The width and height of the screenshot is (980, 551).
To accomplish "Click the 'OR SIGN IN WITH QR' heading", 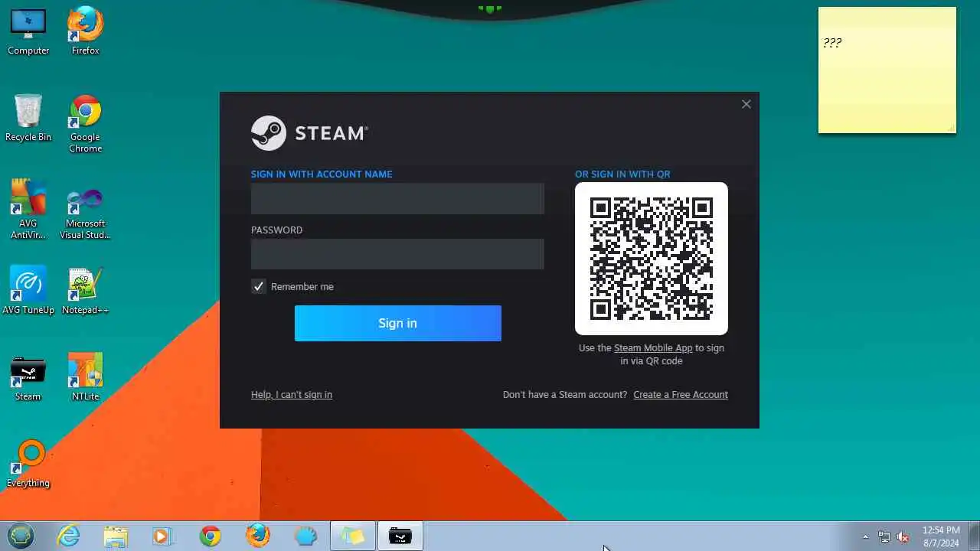I will coord(622,174).
